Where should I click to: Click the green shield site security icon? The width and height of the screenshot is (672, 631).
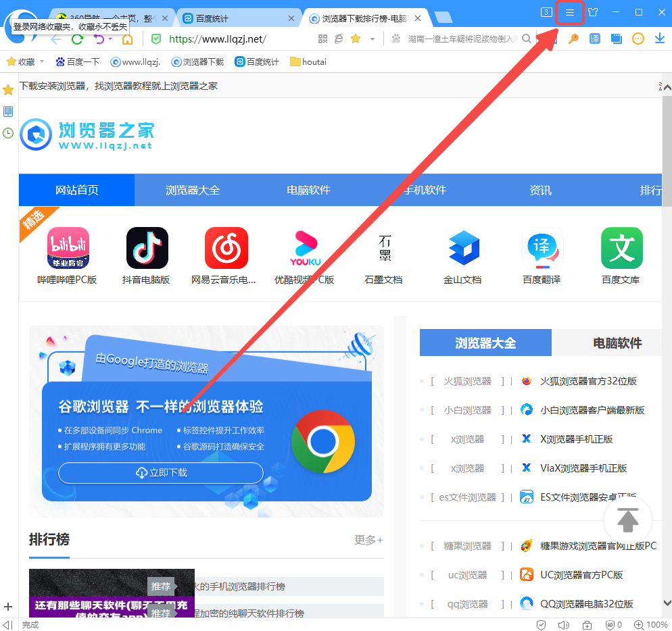[156, 39]
